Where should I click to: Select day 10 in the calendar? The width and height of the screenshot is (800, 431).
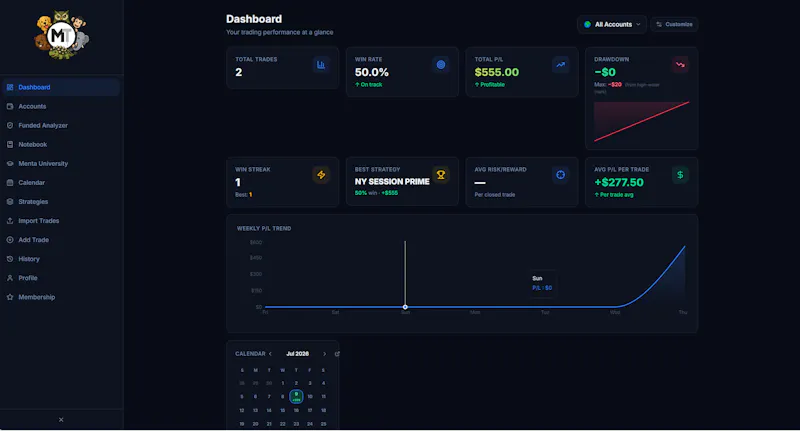310,396
